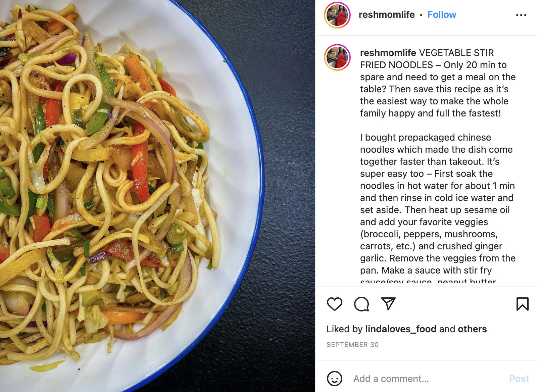This screenshot has width=537, height=392.
Task: Click the SEPTEMBER 30 post date
Action: tap(352, 345)
